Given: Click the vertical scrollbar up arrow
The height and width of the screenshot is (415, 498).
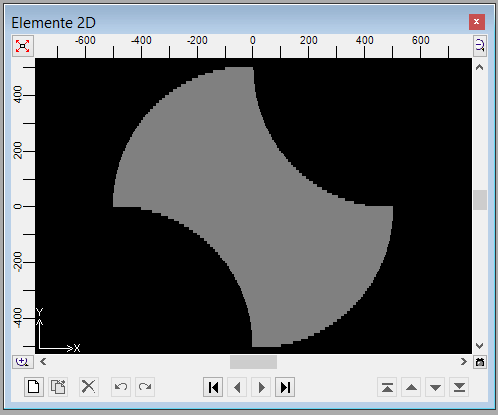Looking at the screenshot, I should point(480,67).
